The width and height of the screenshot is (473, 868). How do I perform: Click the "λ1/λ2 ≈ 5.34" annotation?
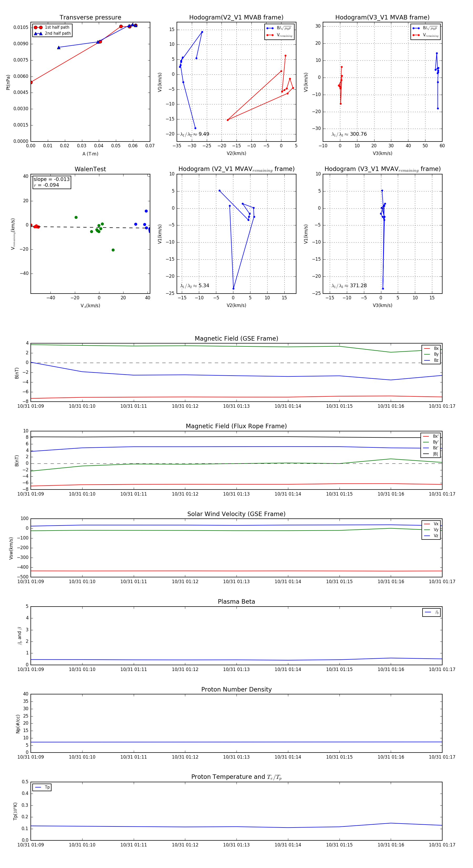[x=194, y=286]
